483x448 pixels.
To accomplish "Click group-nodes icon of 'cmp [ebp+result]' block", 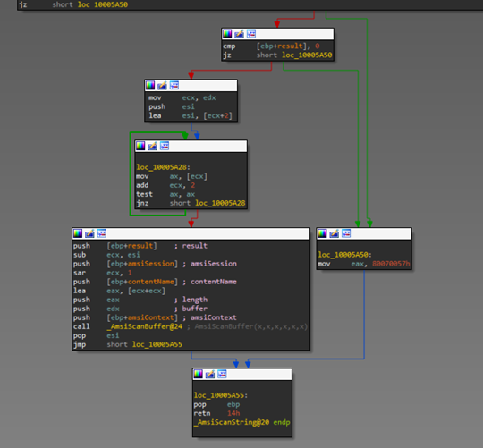I will point(251,34).
